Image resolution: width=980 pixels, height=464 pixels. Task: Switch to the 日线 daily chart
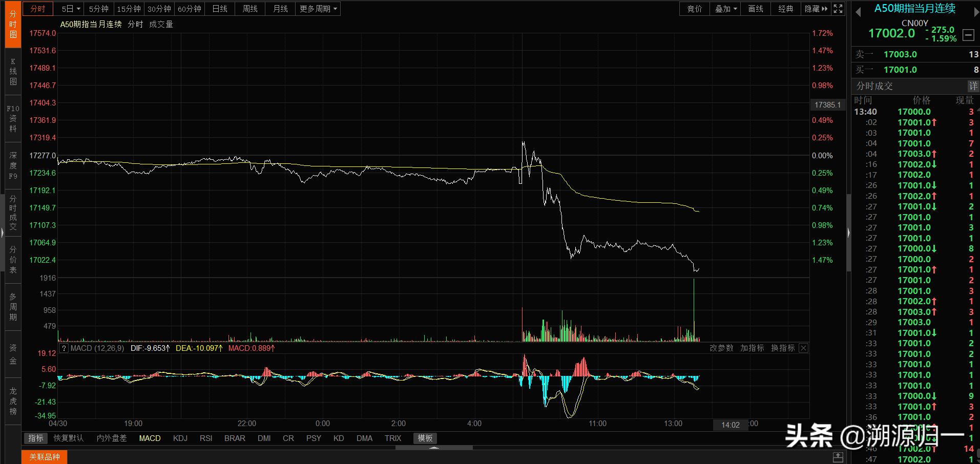(220, 9)
